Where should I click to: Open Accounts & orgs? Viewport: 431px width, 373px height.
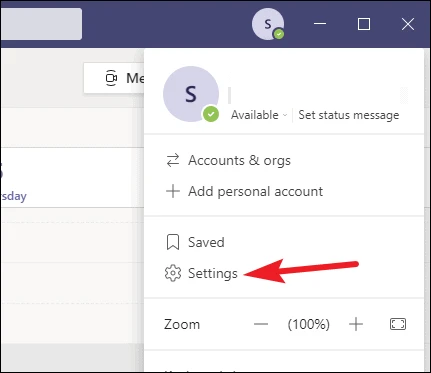[x=228, y=160]
